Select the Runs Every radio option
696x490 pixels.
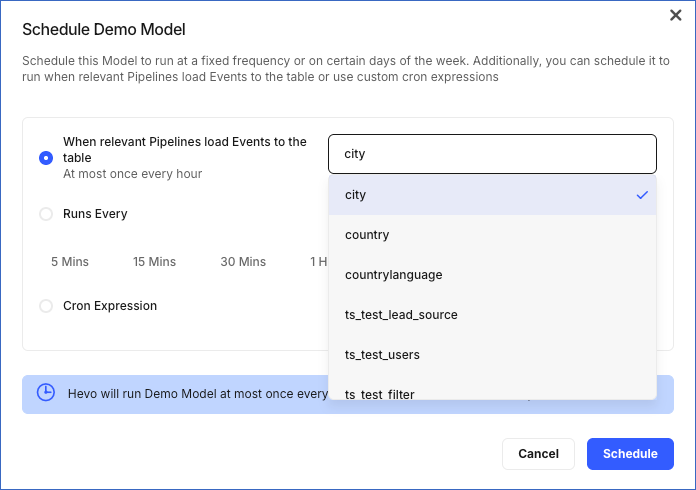(x=46, y=214)
